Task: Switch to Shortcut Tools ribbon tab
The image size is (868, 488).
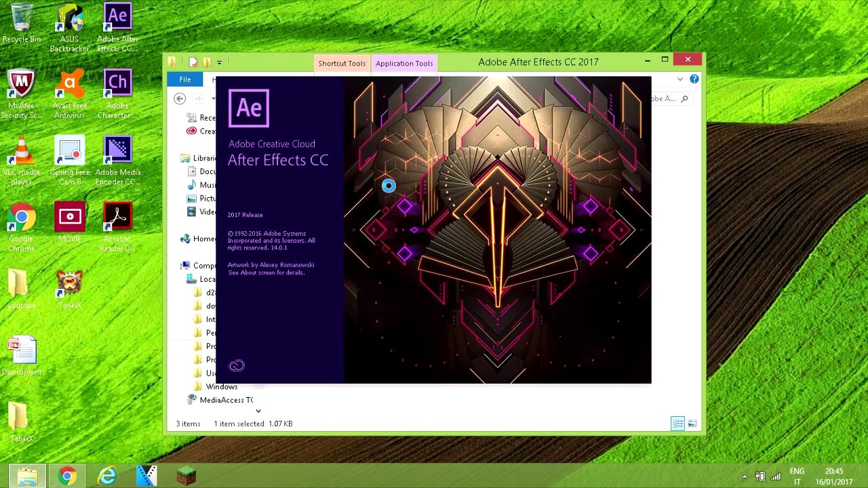Action: click(342, 64)
